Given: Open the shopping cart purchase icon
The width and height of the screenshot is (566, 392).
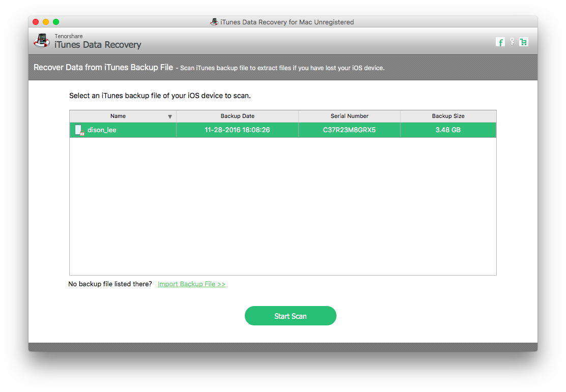Looking at the screenshot, I should pos(524,42).
